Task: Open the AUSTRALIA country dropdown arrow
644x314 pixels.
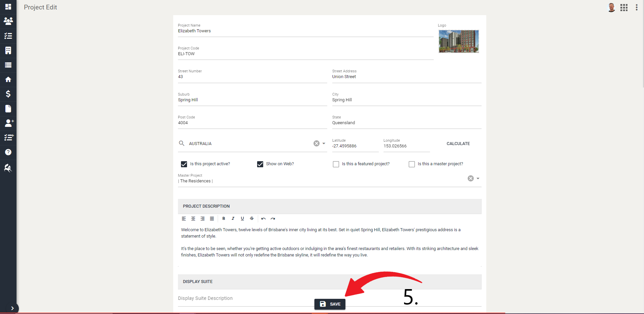Action: (323, 143)
